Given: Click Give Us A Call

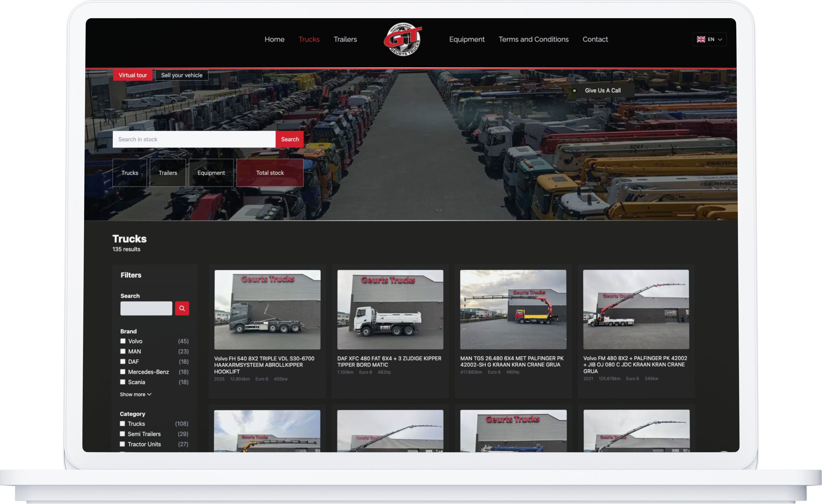Looking at the screenshot, I should [x=602, y=91].
